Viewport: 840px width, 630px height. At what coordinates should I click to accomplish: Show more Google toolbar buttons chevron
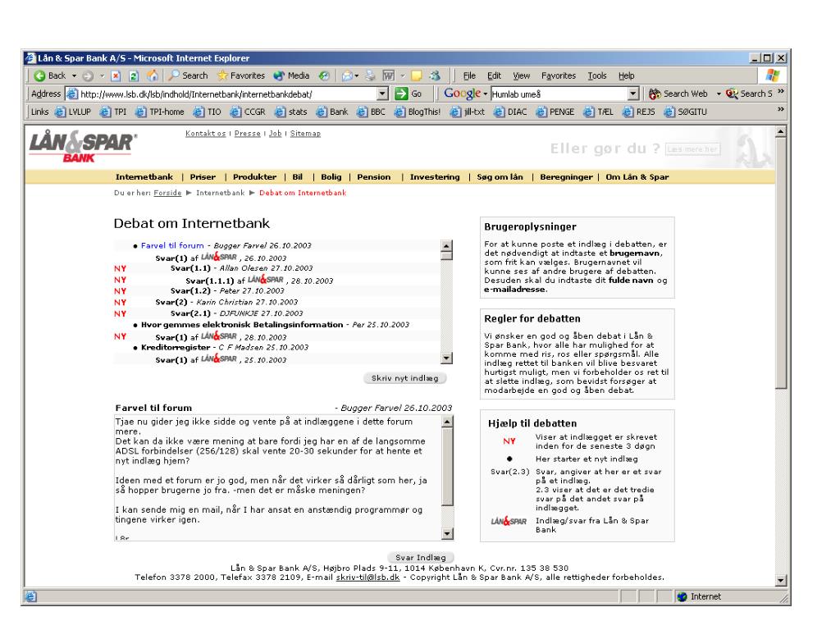[x=781, y=92]
